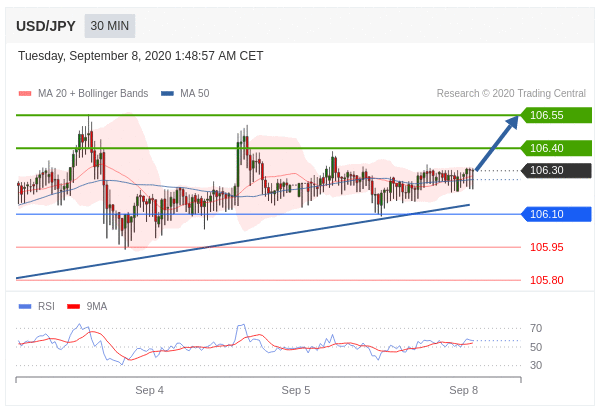
Task: Click the MA 20 + Bollinger Bands label
Action: click(x=93, y=93)
